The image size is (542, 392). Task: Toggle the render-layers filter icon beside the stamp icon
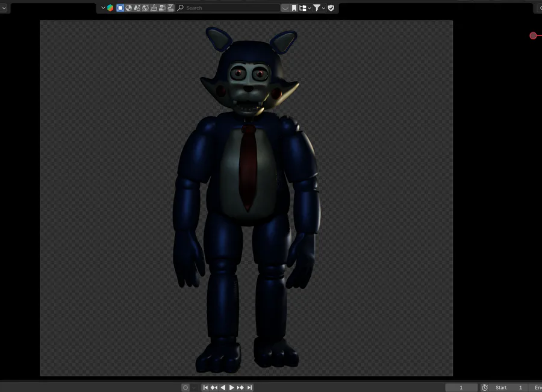[162, 8]
